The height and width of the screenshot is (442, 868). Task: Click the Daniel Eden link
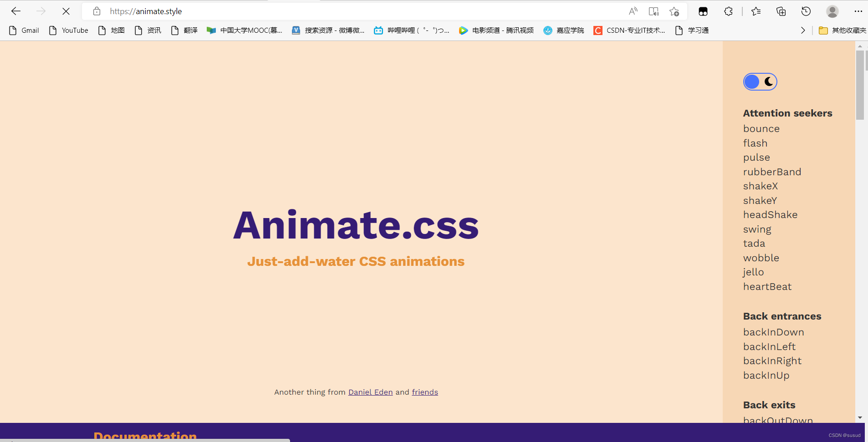click(x=370, y=392)
